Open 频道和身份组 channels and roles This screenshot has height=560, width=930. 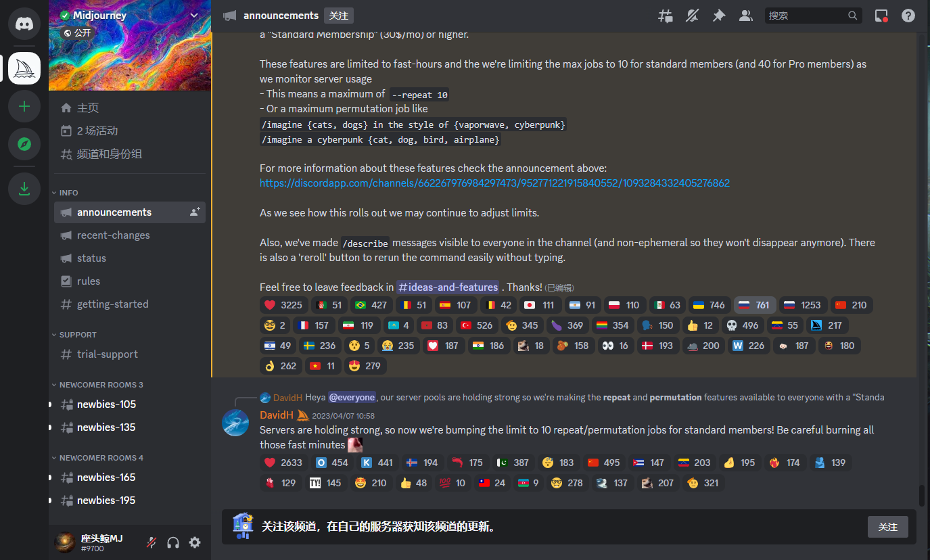130,154
